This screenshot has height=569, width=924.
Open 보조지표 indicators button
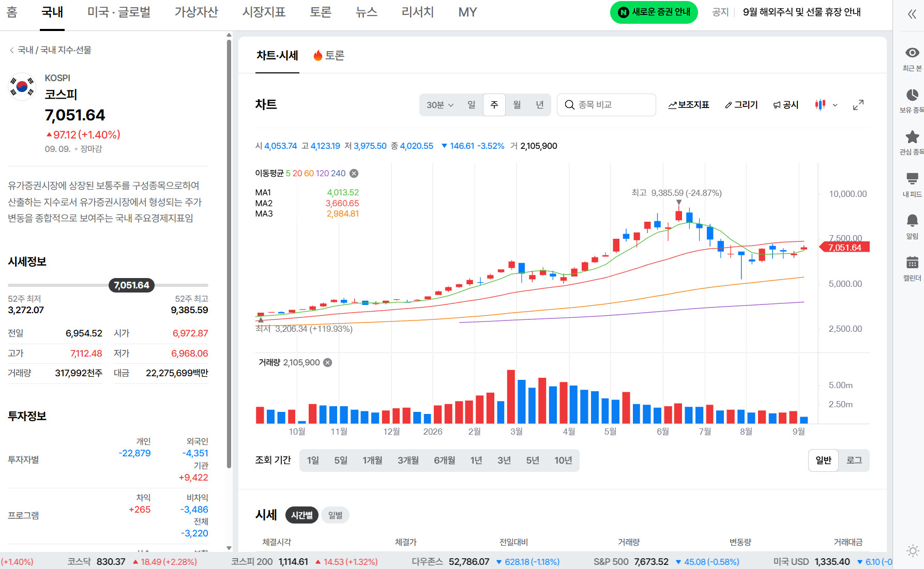pyautogui.click(x=688, y=105)
